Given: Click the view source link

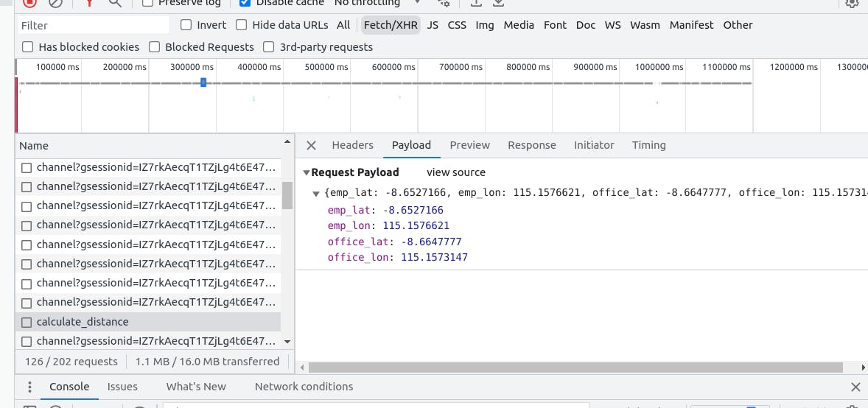Looking at the screenshot, I should click(455, 172).
